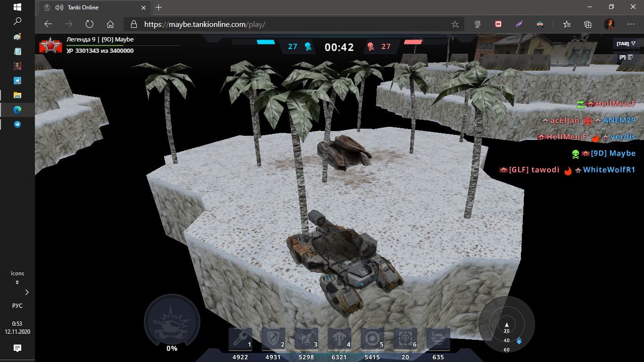
Task: Open the red fast-forward extension icon
Action: [498, 24]
